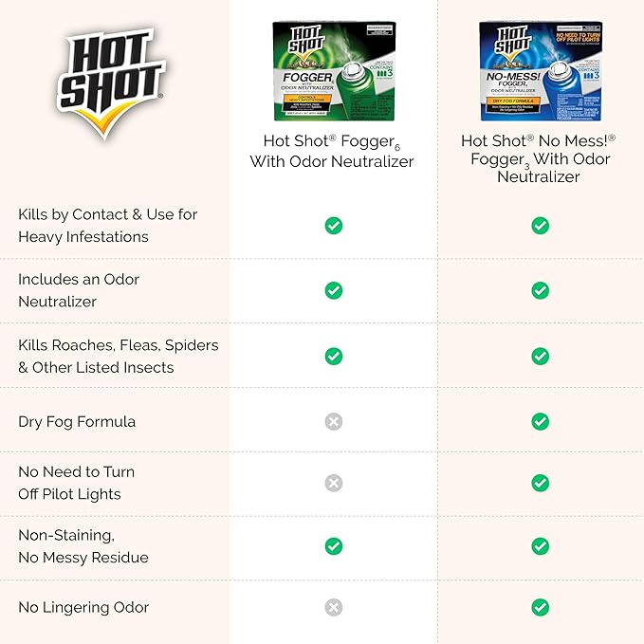Image resolution: width=644 pixels, height=644 pixels.
Task: Click No Mess check for Kills Roaches row
Action: click(540, 356)
